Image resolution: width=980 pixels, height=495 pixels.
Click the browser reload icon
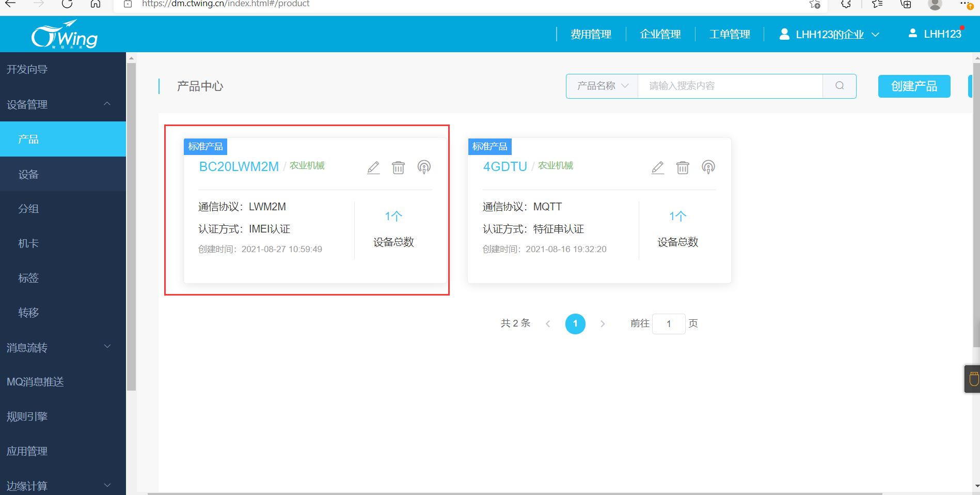pyautogui.click(x=67, y=4)
